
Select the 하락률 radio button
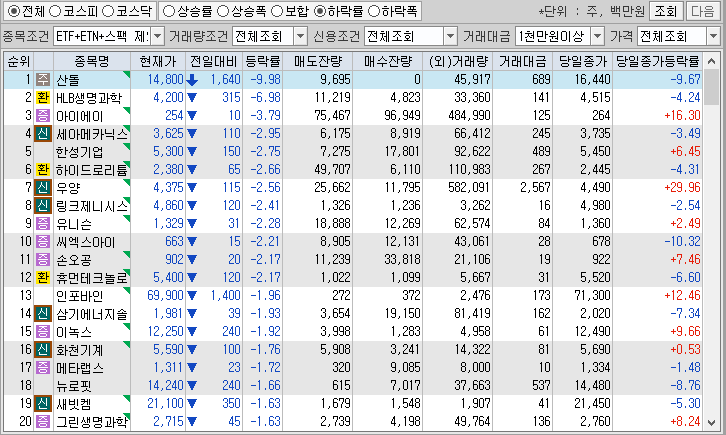pos(320,11)
